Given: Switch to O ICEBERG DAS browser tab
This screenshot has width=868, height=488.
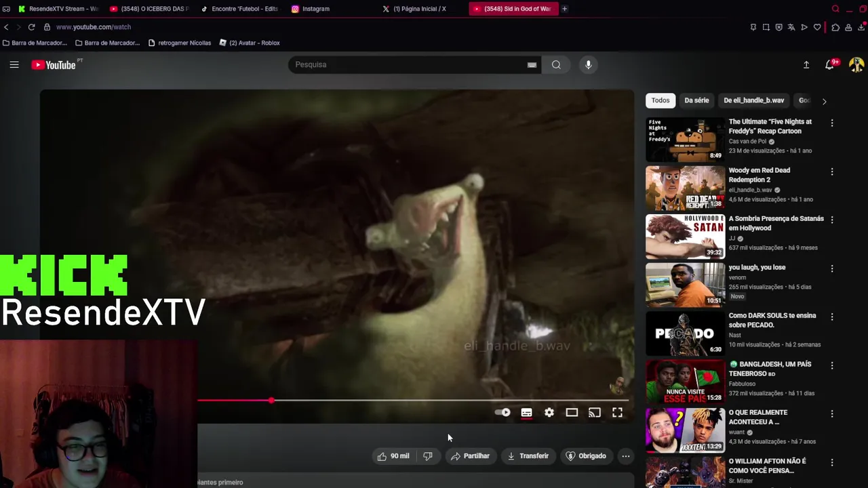Looking at the screenshot, I should point(149,9).
